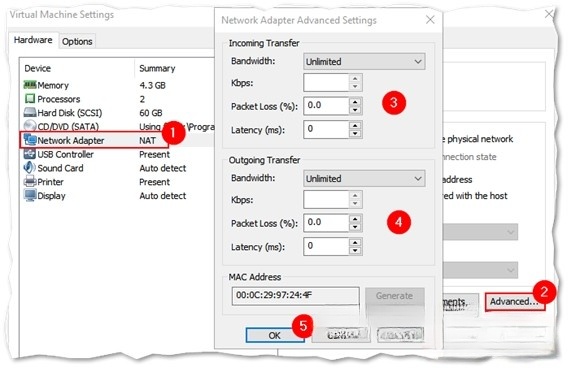Click the Network Adapter icon
The image size is (568, 368).
30,140
